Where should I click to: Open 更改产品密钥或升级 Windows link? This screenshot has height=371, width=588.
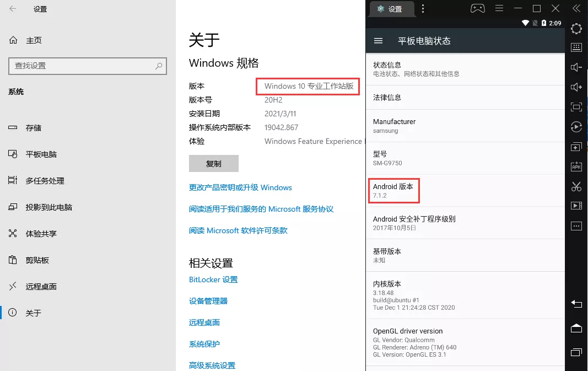(240, 187)
